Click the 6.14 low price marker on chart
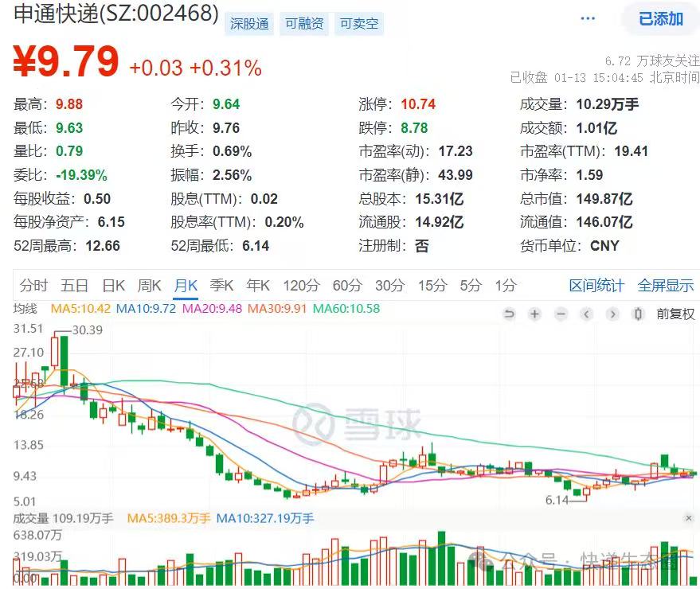Viewport: 700px width, 589px height. [x=557, y=500]
